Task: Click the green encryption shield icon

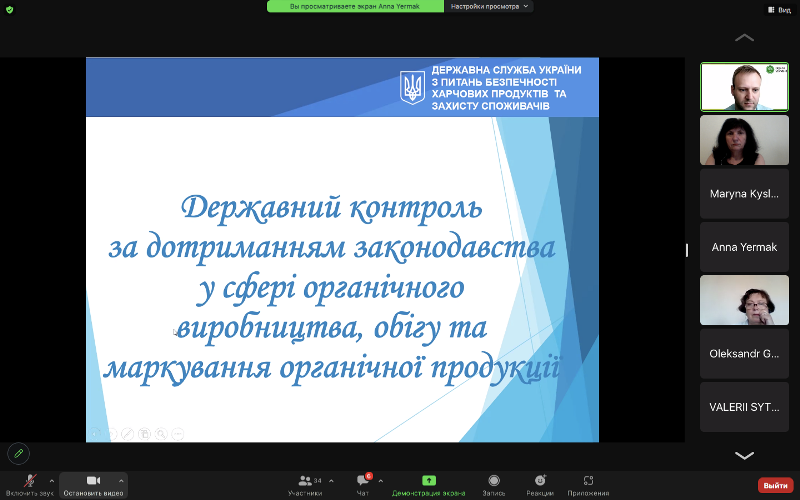Action: pyautogui.click(x=10, y=9)
